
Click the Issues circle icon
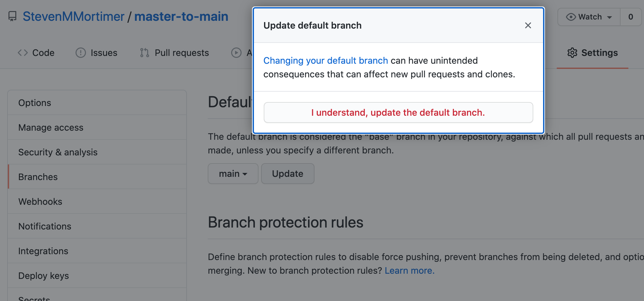80,53
